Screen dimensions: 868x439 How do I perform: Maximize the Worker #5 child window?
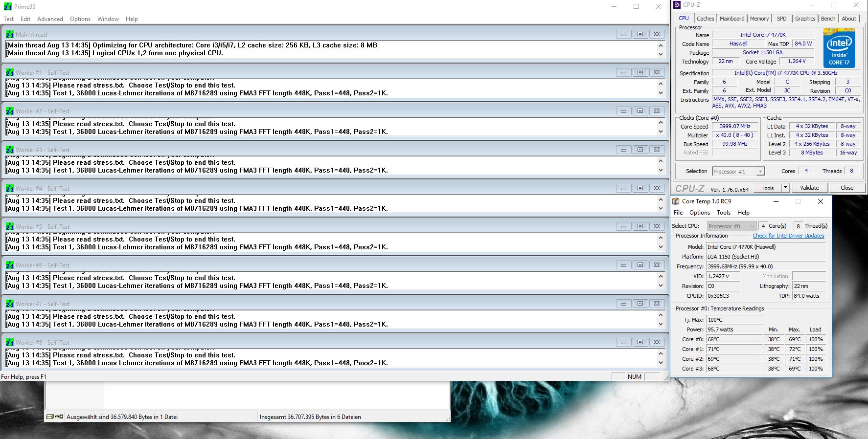(x=640, y=226)
